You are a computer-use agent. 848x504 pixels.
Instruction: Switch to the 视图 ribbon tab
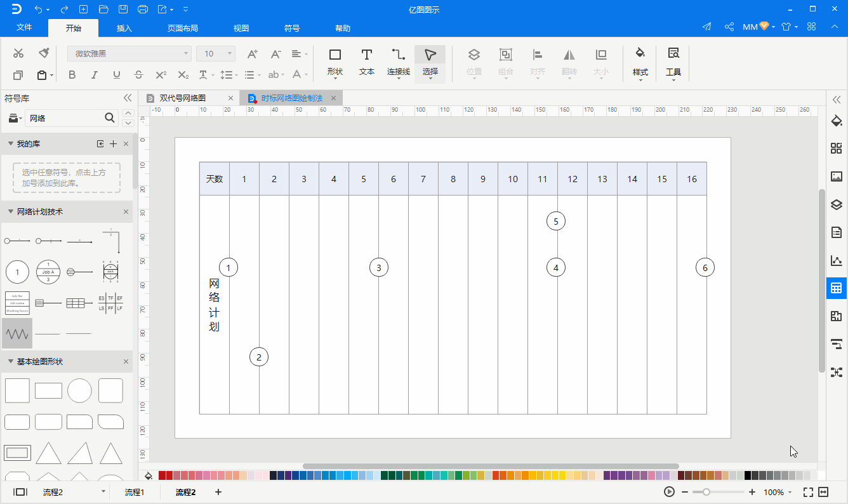click(241, 29)
